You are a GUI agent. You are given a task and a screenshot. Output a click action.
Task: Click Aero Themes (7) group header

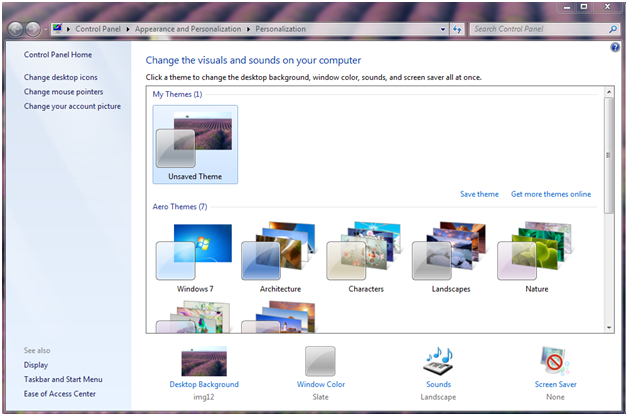[x=179, y=207]
